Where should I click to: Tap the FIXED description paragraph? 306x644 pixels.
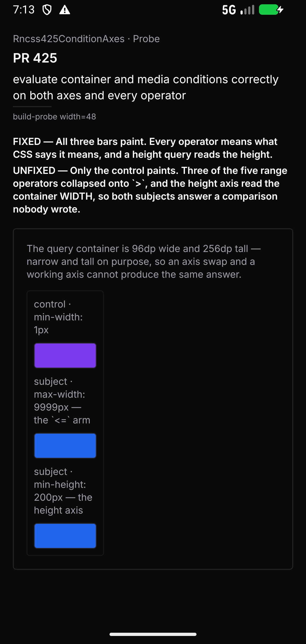[x=145, y=148]
